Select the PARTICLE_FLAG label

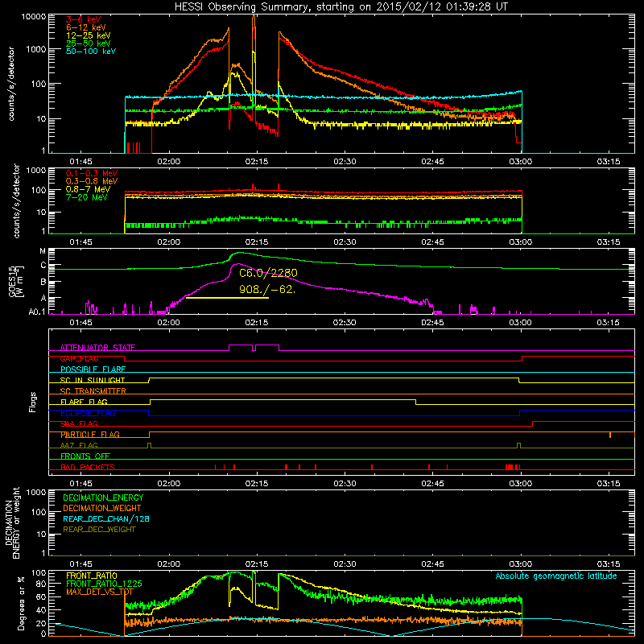pyautogui.click(x=90, y=435)
